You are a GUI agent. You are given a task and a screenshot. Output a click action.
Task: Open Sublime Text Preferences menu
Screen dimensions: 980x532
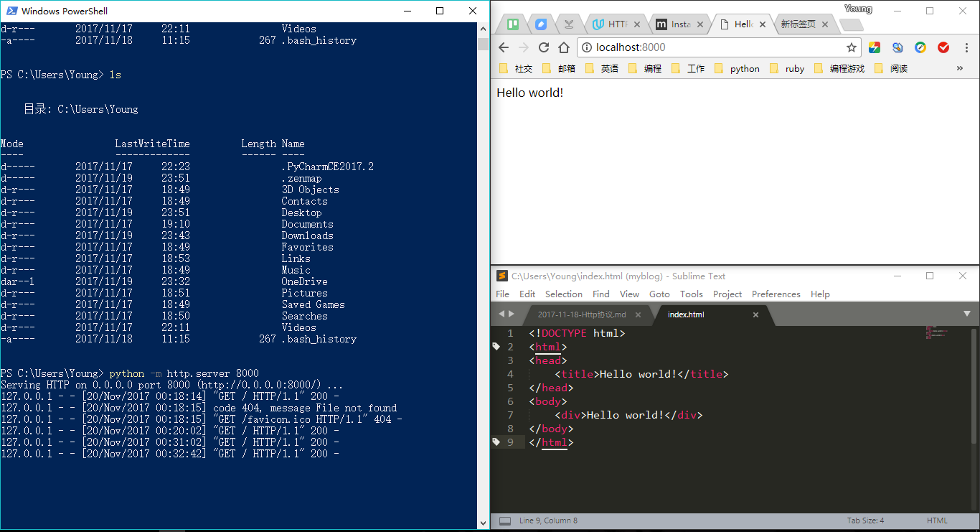coord(776,294)
